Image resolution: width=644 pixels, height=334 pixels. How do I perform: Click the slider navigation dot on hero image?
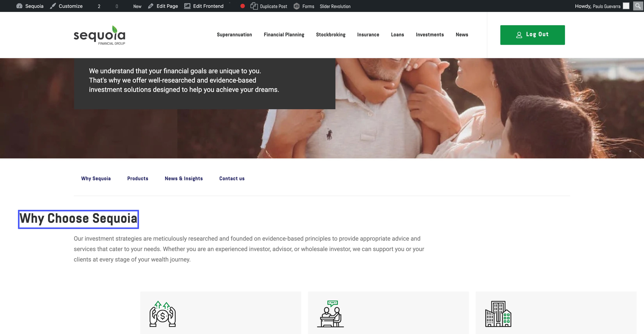pos(630,151)
